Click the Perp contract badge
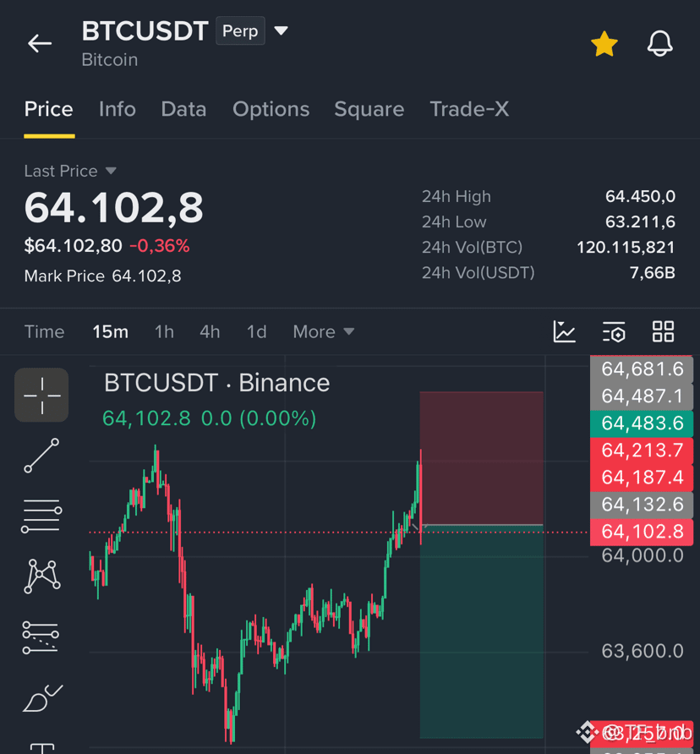 tap(240, 30)
